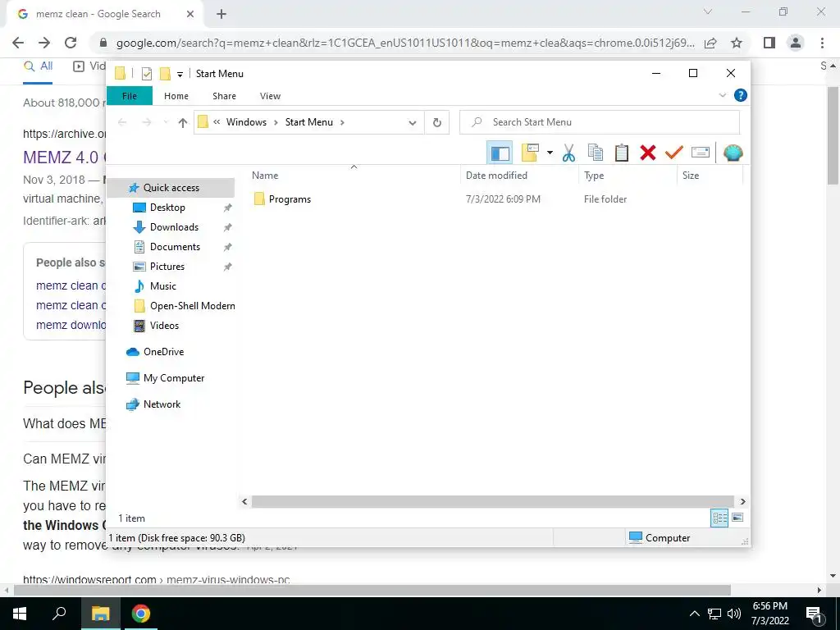Expand the ribbon with the chevron
Screen dimensions: 840x630
(x=722, y=95)
